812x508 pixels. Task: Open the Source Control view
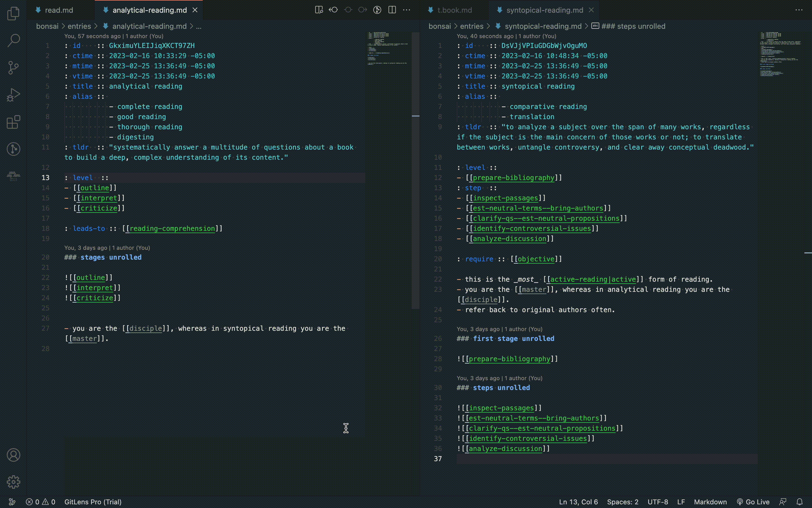tap(14, 68)
